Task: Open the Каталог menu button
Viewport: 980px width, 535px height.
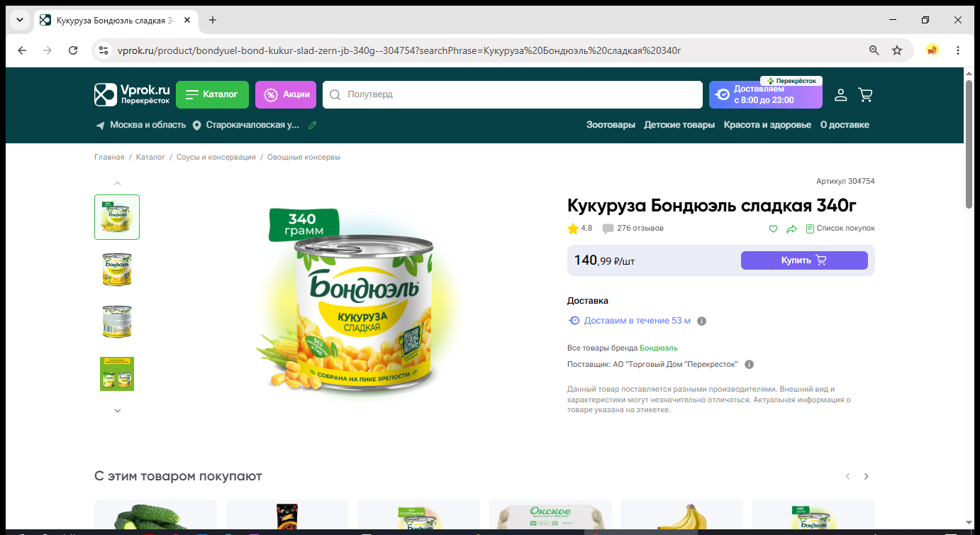Action: click(x=212, y=94)
